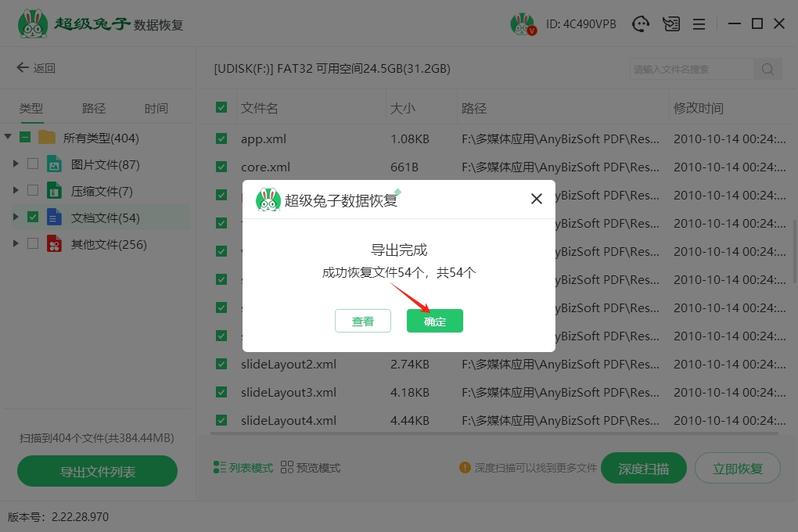Image resolution: width=798 pixels, height=532 pixels.
Task: Switch to list mode view icon
Action: pos(220,468)
